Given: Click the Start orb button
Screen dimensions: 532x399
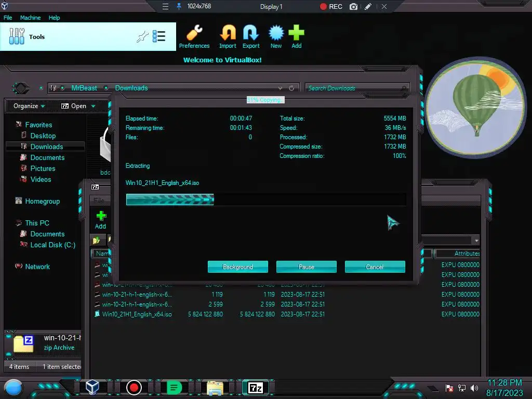Looking at the screenshot, I should click(14, 388).
